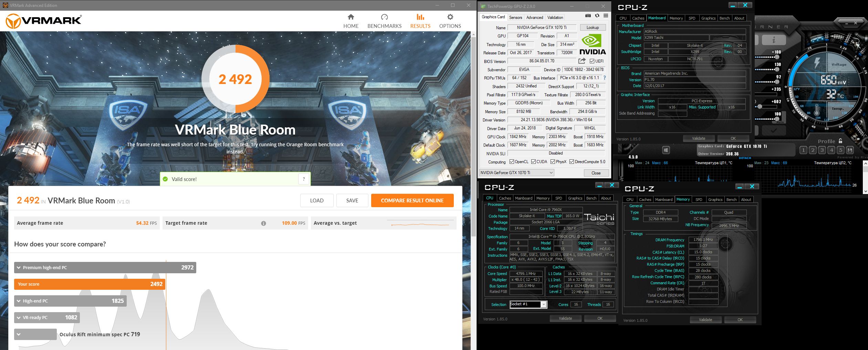
Task: Expand Oculus Rift minimum spec row
Action: pos(19,335)
